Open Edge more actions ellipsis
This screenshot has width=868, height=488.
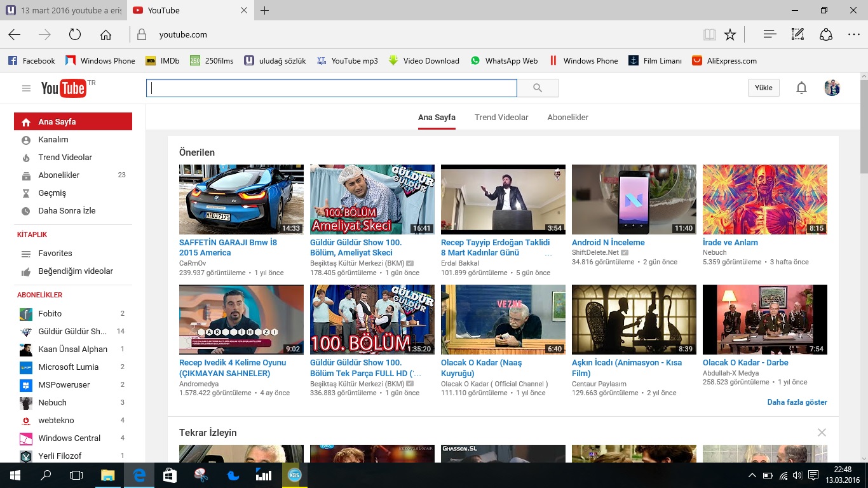point(854,34)
